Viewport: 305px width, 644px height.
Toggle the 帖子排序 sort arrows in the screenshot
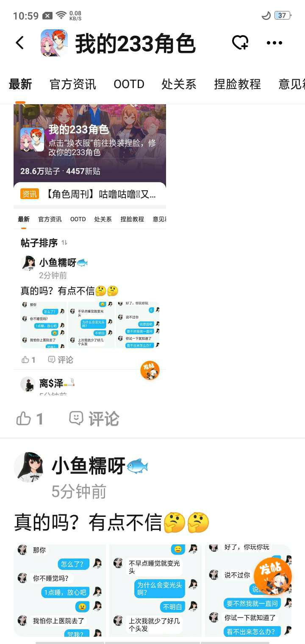[64, 243]
